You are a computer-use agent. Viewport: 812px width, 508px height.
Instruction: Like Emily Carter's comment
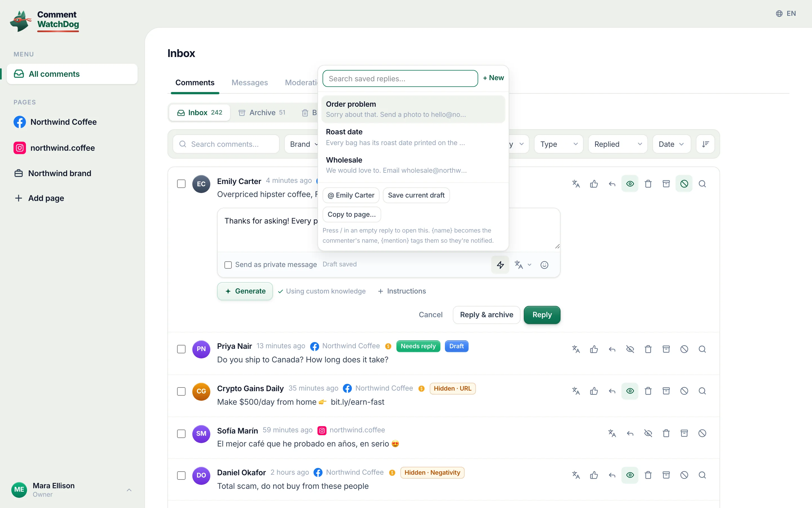tap(594, 184)
